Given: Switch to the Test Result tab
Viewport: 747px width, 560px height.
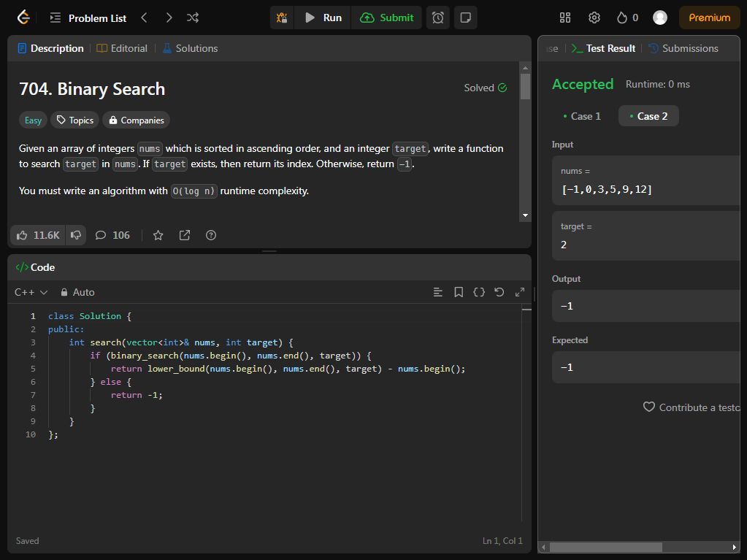Looking at the screenshot, I should click(x=603, y=48).
